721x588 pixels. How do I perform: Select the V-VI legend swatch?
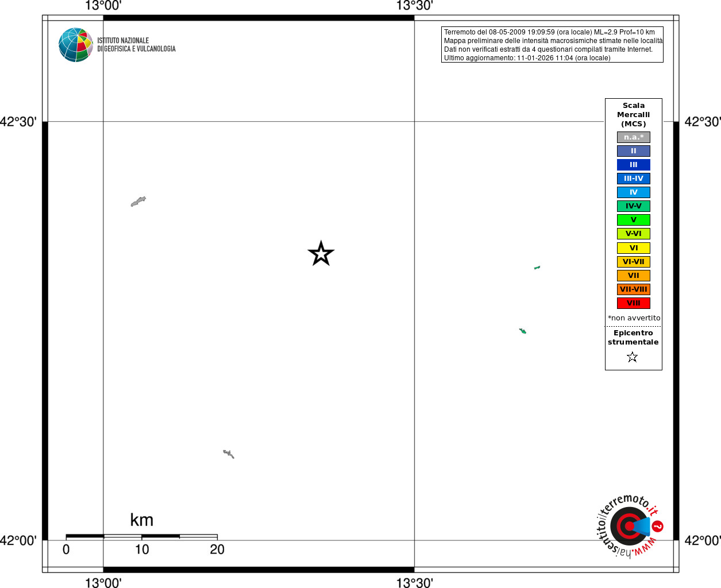pyautogui.click(x=634, y=234)
